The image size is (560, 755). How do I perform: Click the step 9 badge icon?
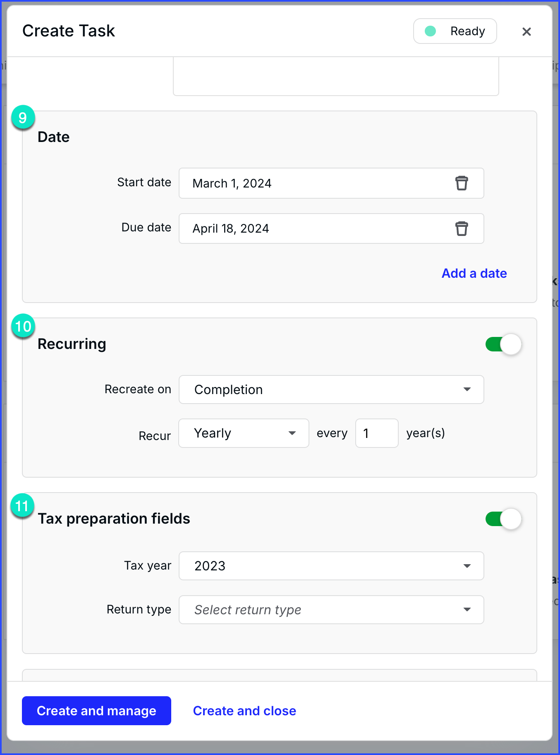23,118
